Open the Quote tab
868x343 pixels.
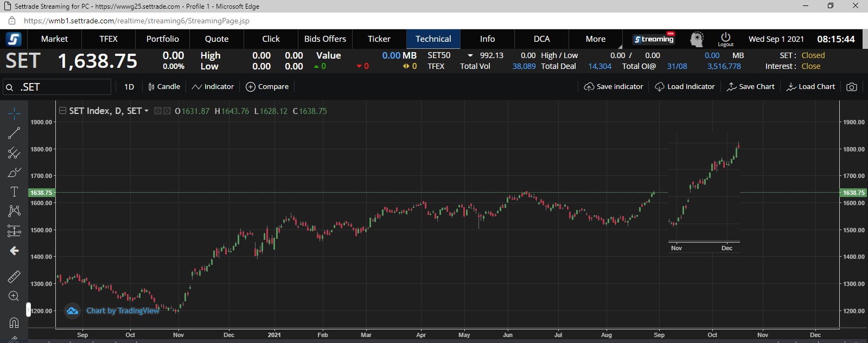click(x=217, y=39)
